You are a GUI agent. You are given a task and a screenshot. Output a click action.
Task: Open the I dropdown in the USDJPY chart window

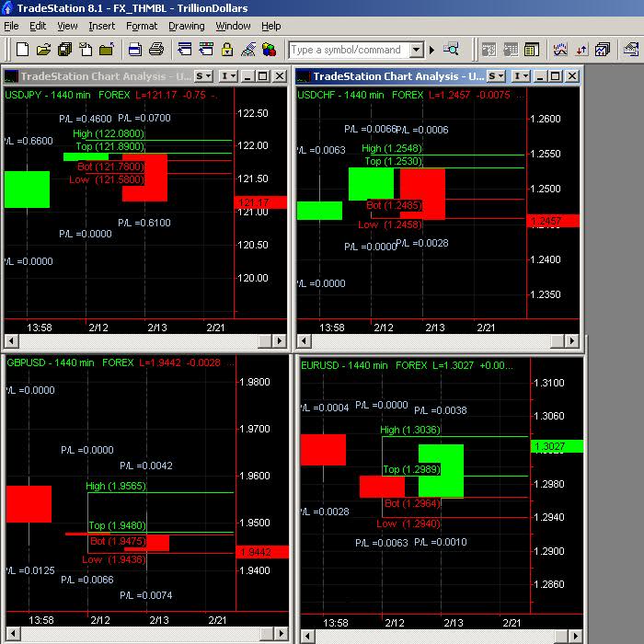(228, 76)
